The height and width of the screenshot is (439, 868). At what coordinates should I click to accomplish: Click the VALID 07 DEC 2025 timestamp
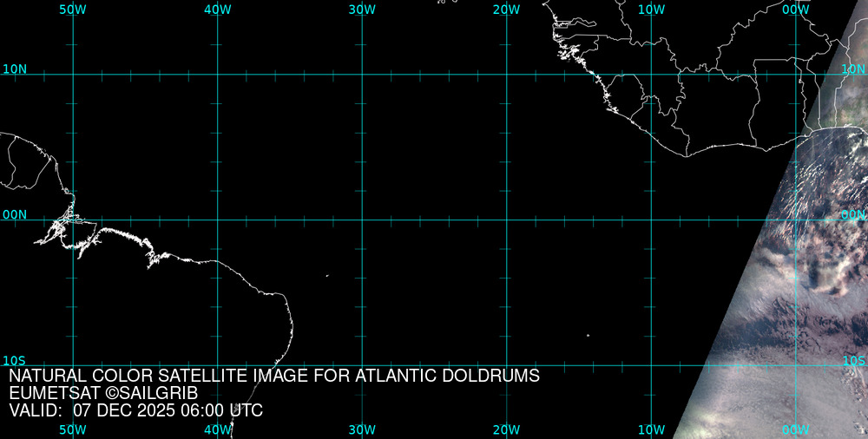point(135,410)
